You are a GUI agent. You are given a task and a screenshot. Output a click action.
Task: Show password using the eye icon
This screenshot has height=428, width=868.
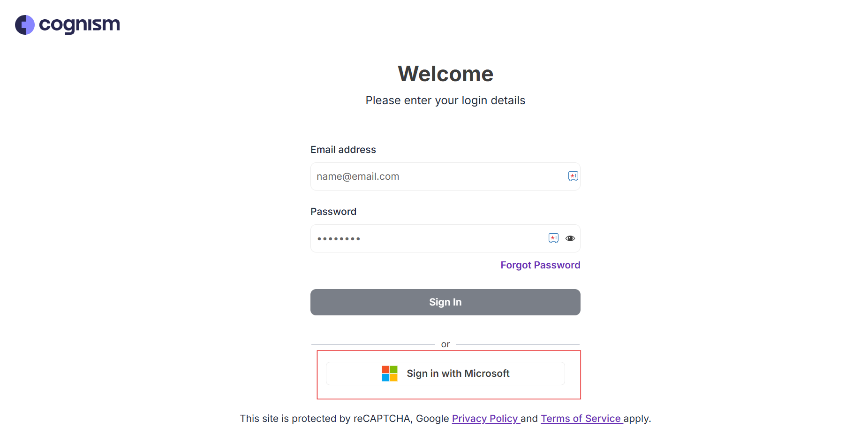(570, 238)
